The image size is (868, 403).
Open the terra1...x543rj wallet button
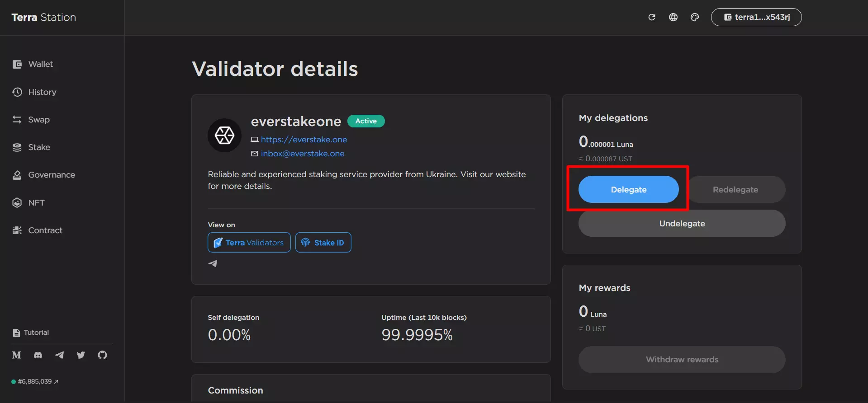[756, 17]
